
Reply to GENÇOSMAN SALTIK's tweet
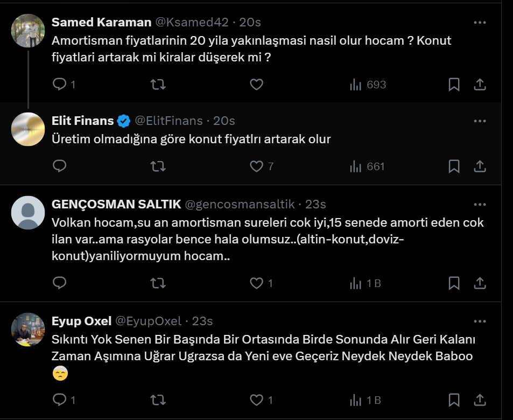(60, 283)
